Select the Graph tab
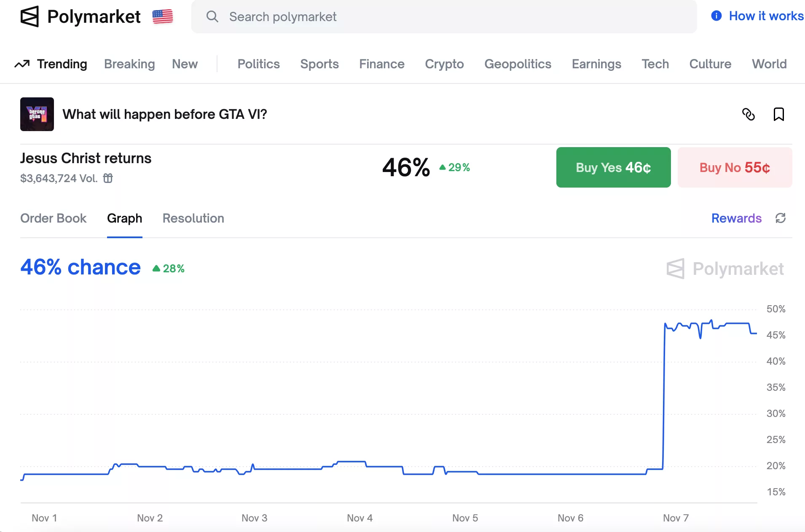The width and height of the screenshot is (805, 532). click(124, 218)
